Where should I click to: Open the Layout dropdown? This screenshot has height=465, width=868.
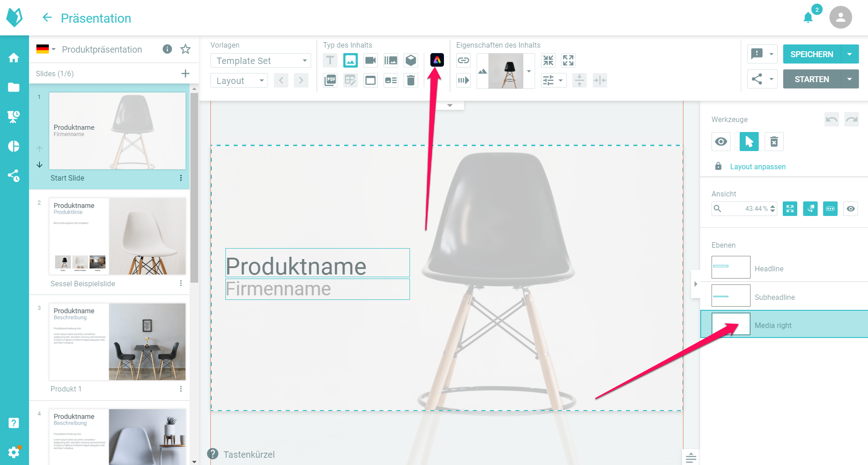coord(239,81)
